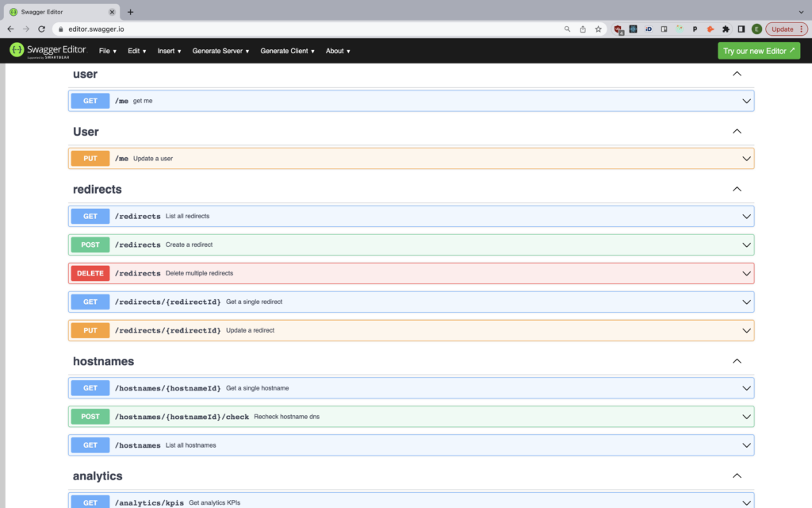Expand Get a single redirect chevron
This screenshot has width=812, height=508.
click(746, 302)
